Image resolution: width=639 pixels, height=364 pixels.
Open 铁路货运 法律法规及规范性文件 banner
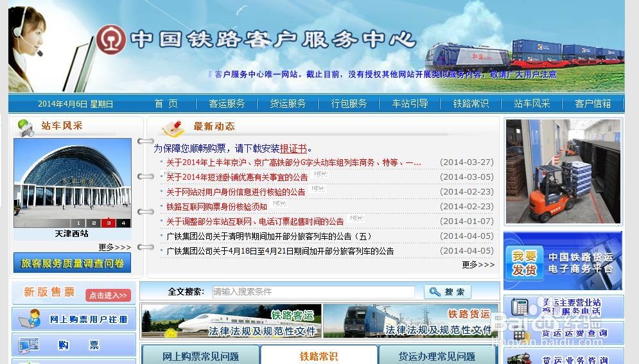point(411,321)
